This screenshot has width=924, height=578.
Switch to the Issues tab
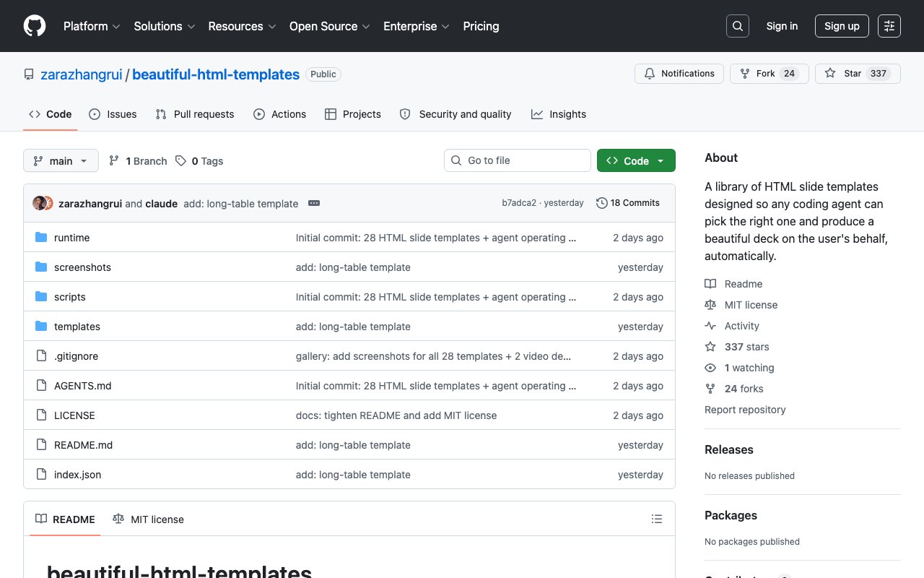[113, 114]
